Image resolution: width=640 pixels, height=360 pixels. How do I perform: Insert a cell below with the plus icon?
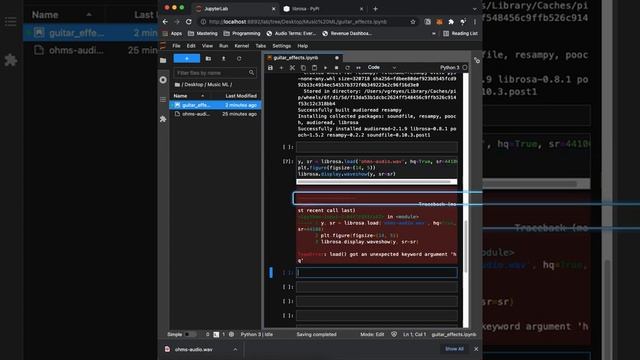281,68
